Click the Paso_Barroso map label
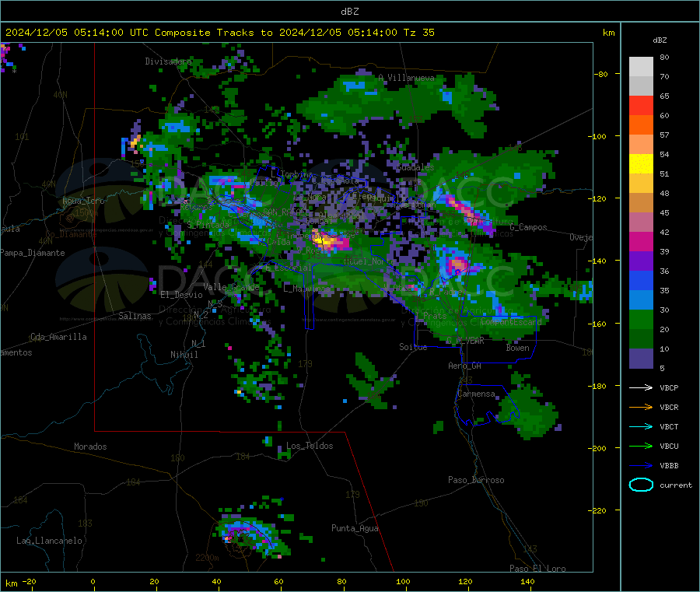This screenshot has height=592, width=700. (476, 480)
